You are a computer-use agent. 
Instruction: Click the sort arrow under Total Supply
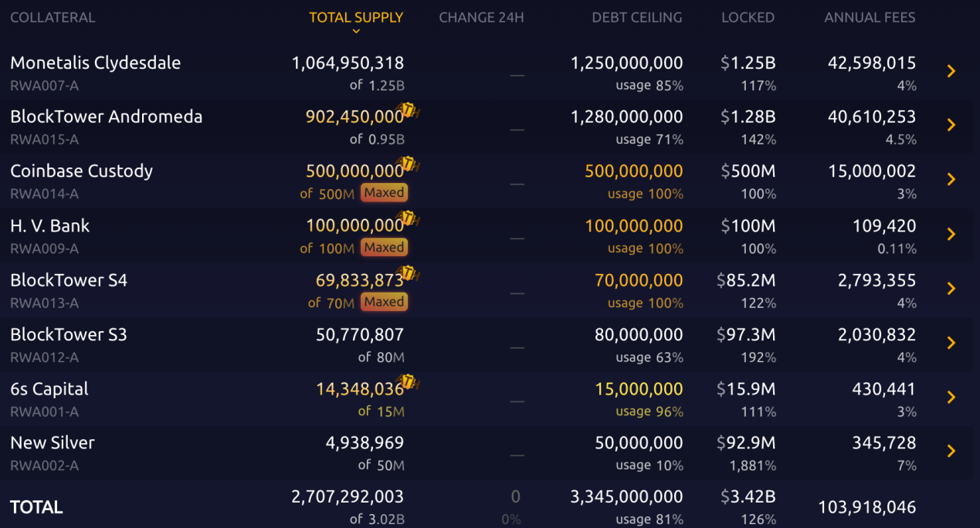356,32
